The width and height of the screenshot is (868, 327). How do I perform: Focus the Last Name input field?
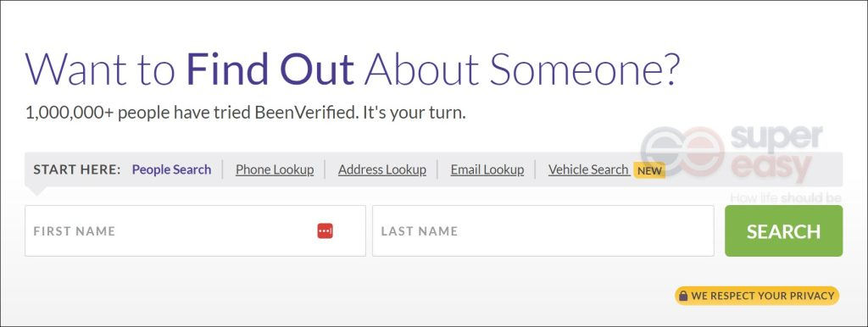(x=543, y=230)
